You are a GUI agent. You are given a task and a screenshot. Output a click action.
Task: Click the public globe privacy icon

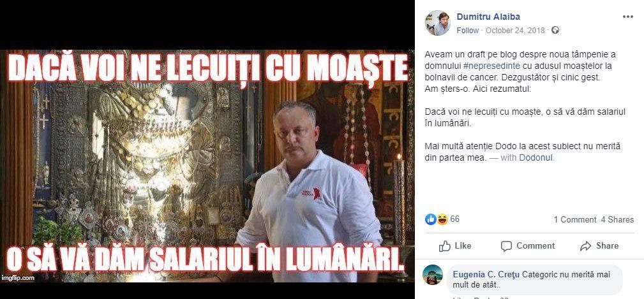coord(555,31)
